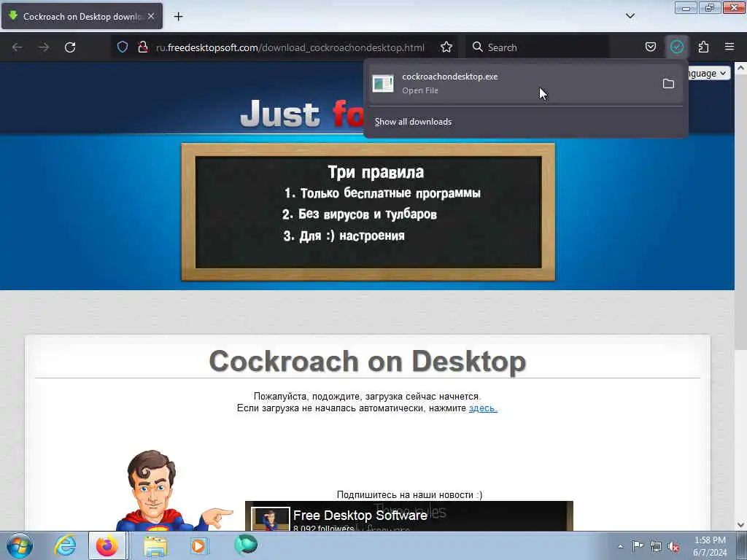Open the Extensions puzzle icon

(703, 47)
